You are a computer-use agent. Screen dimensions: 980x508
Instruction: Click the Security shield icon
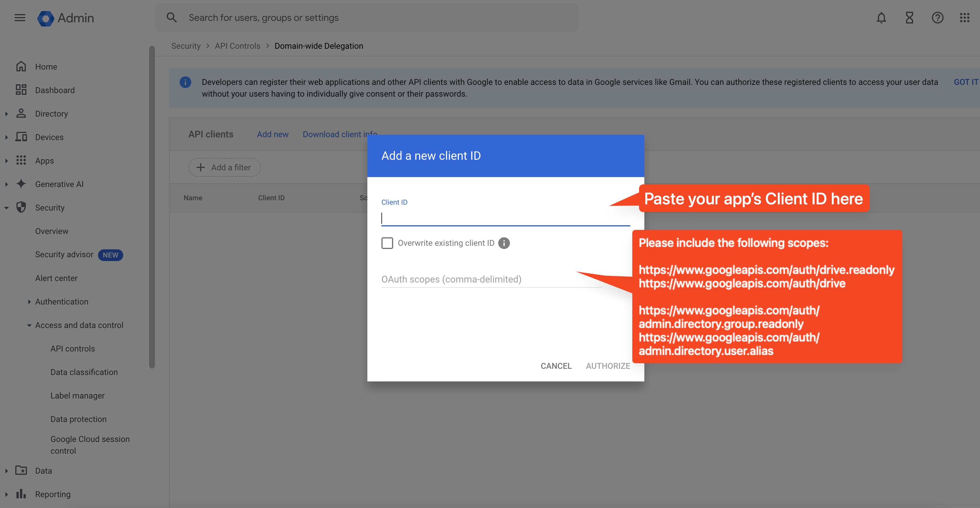[21, 208]
